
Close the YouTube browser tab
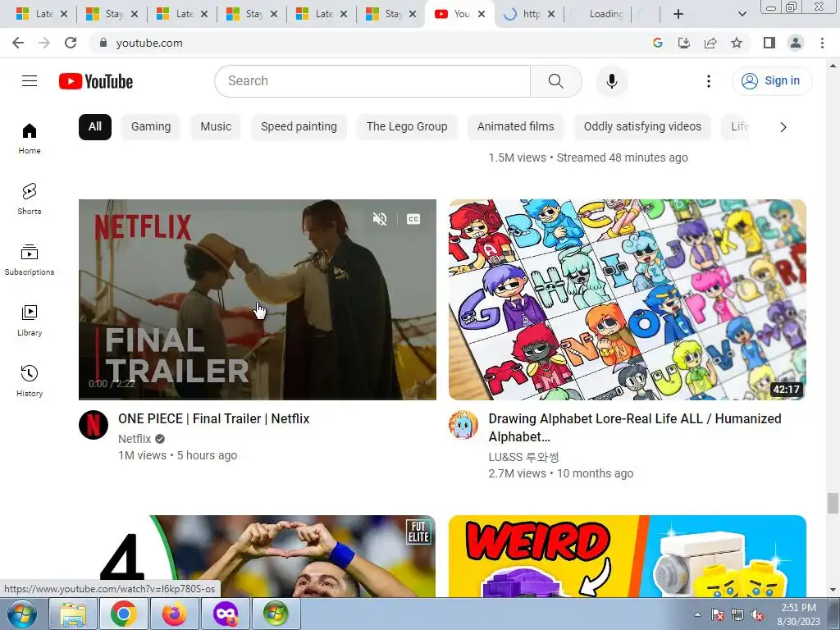coord(482,14)
